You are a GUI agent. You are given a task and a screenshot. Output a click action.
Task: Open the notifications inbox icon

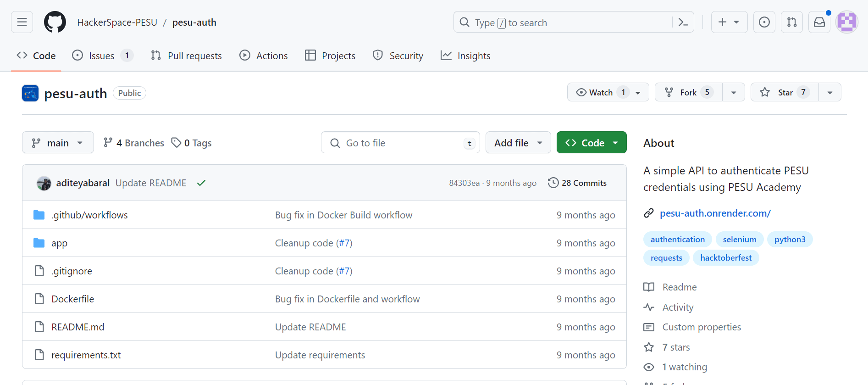point(819,22)
